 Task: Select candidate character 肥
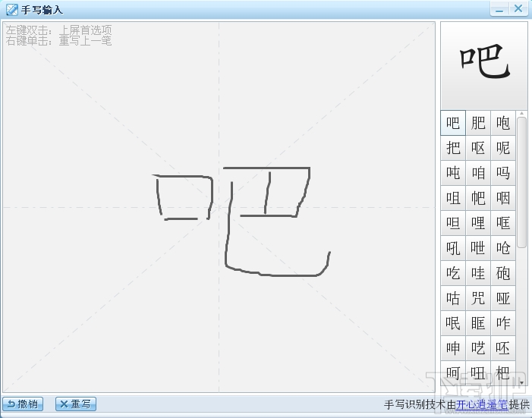point(478,123)
